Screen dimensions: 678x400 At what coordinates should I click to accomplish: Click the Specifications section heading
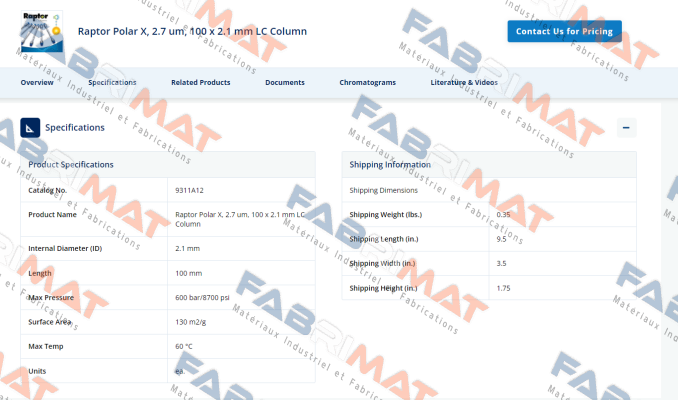(75, 128)
